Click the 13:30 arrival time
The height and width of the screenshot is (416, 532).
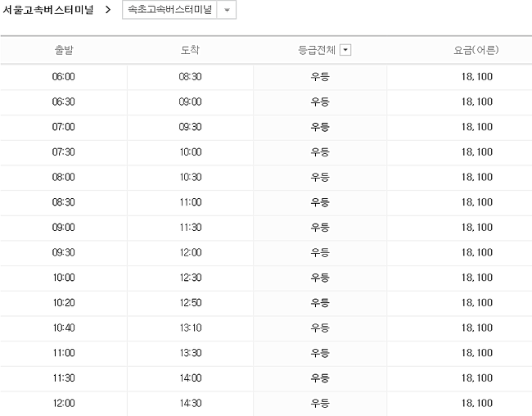point(191,353)
